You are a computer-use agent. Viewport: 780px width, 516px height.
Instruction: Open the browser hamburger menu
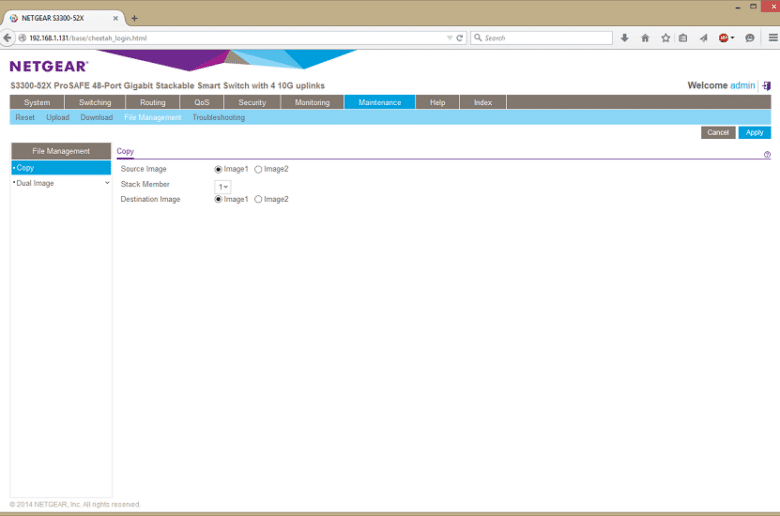tap(773, 38)
